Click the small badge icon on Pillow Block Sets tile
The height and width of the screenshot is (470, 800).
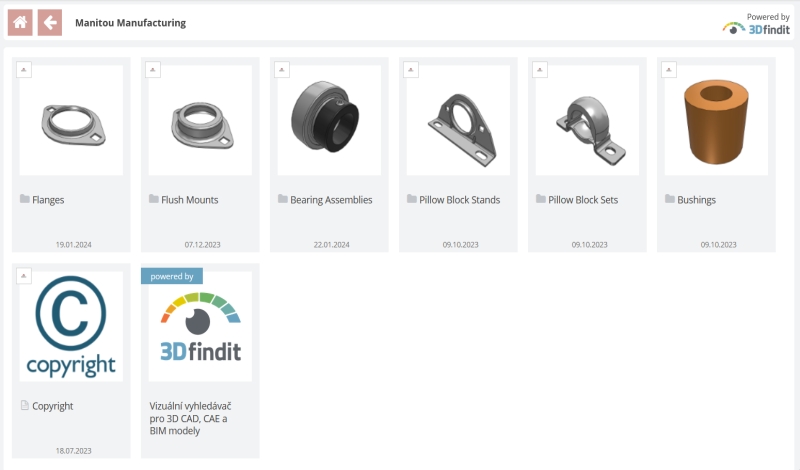click(540, 70)
